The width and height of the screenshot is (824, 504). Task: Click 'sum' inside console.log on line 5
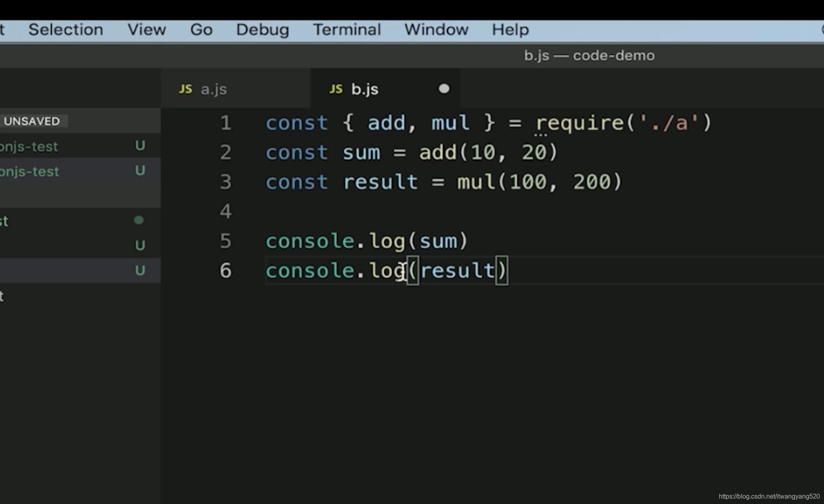pyautogui.click(x=438, y=241)
